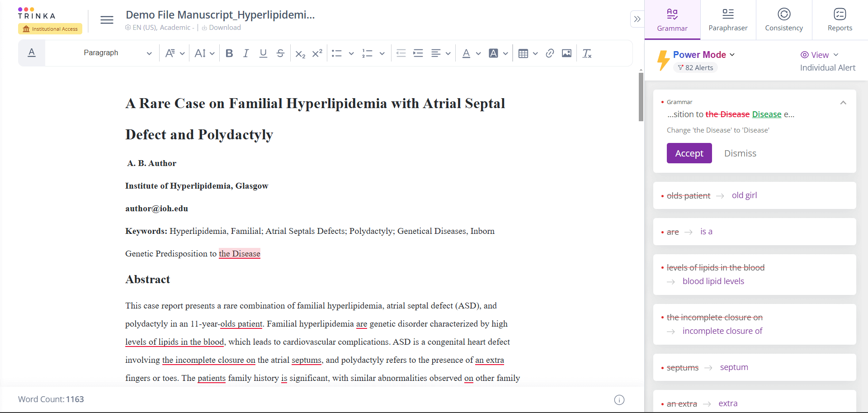
Task: Click the Download link
Action: click(221, 28)
